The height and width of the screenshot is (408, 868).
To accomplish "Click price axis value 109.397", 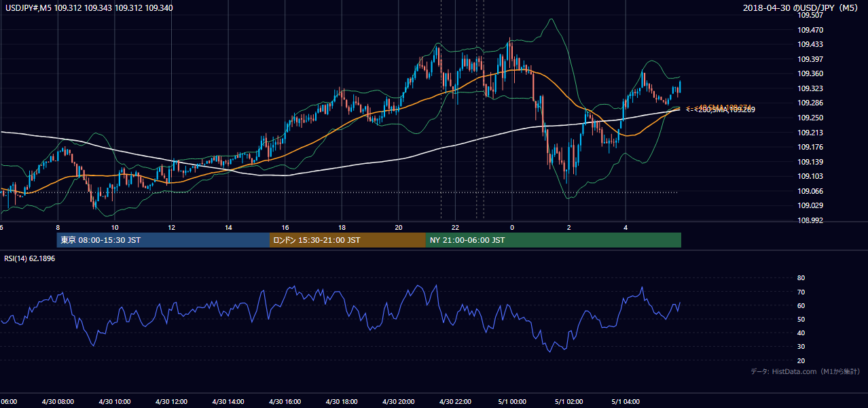I will pos(810,59).
